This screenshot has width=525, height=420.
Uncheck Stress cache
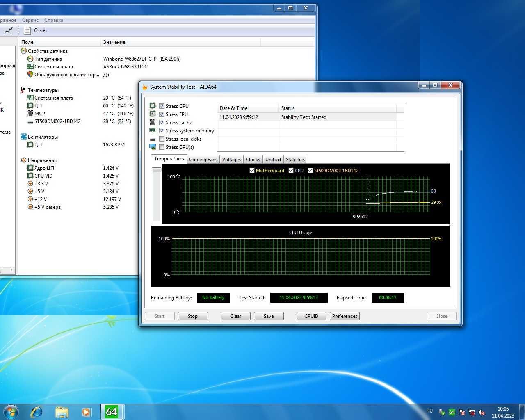click(162, 122)
